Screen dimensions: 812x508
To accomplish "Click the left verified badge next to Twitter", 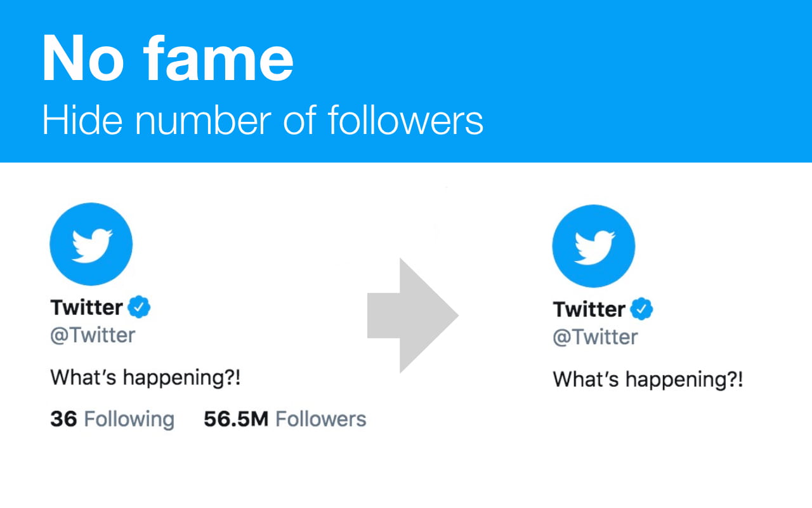I will point(140,307).
